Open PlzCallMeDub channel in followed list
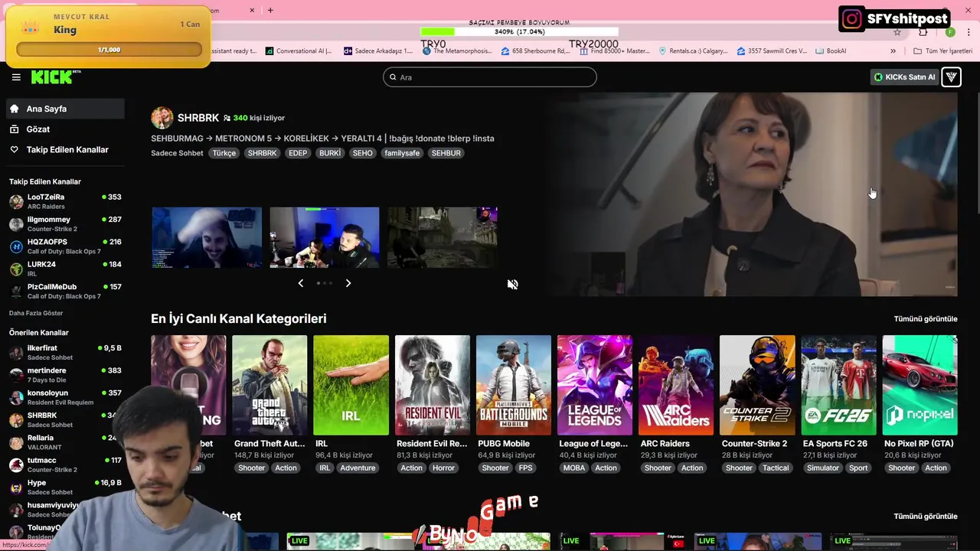980x551 pixels. click(x=65, y=291)
